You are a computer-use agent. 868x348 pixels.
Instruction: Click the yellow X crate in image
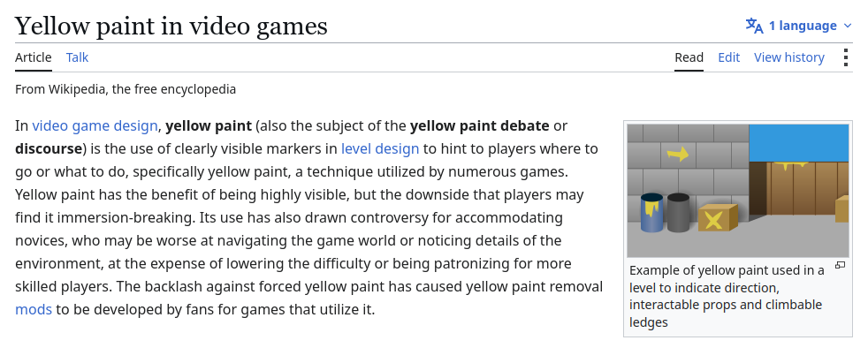pyautogui.click(x=718, y=217)
